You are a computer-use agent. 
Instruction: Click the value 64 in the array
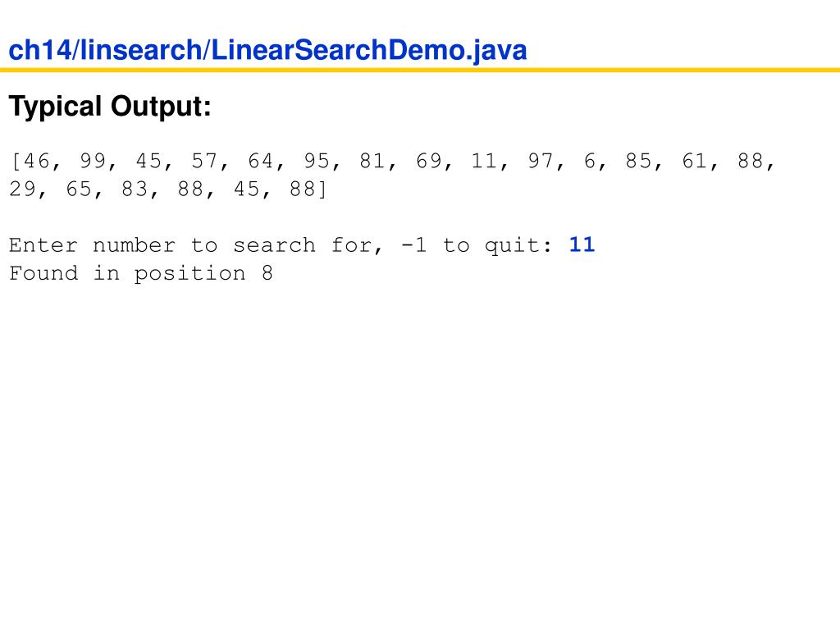tap(261, 161)
